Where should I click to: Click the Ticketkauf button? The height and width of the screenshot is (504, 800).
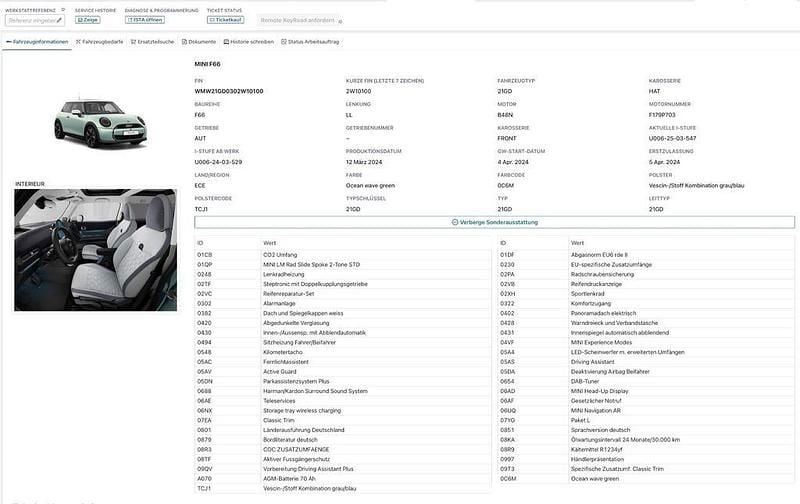(225, 19)
